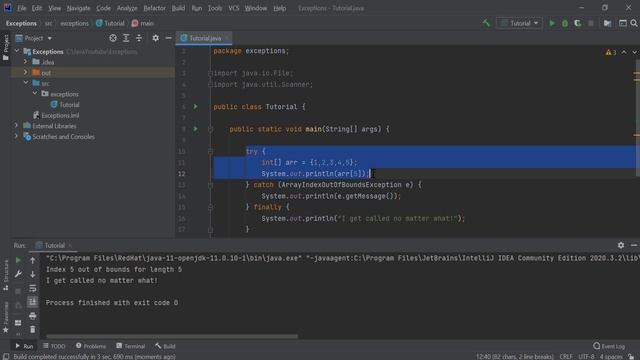Click the Run tool window button at bottom

coord(24,346)
